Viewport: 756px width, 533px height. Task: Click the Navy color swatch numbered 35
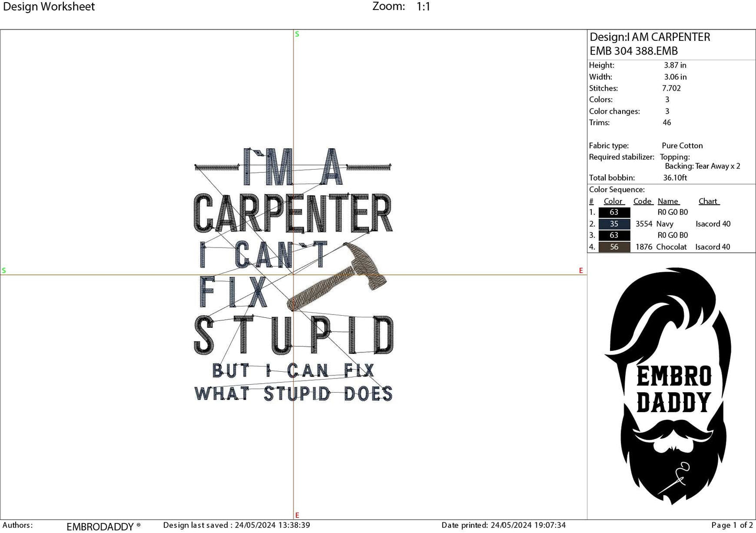point(614,224)
